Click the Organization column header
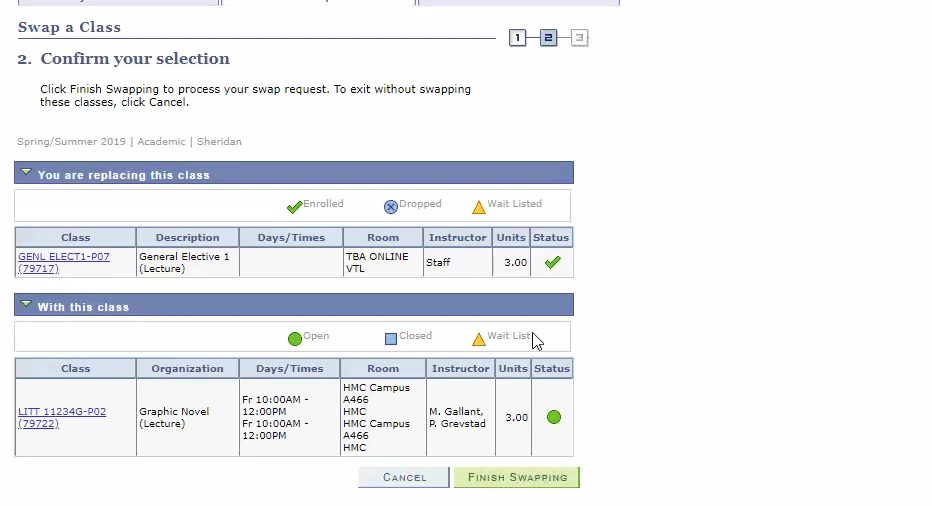932x506 pixels. click(187, 368)
